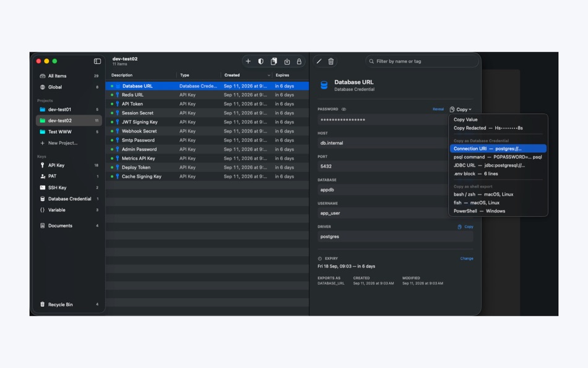Select dev-test02 project
Viewport: 588px width, 368px height.
[69, 121]
